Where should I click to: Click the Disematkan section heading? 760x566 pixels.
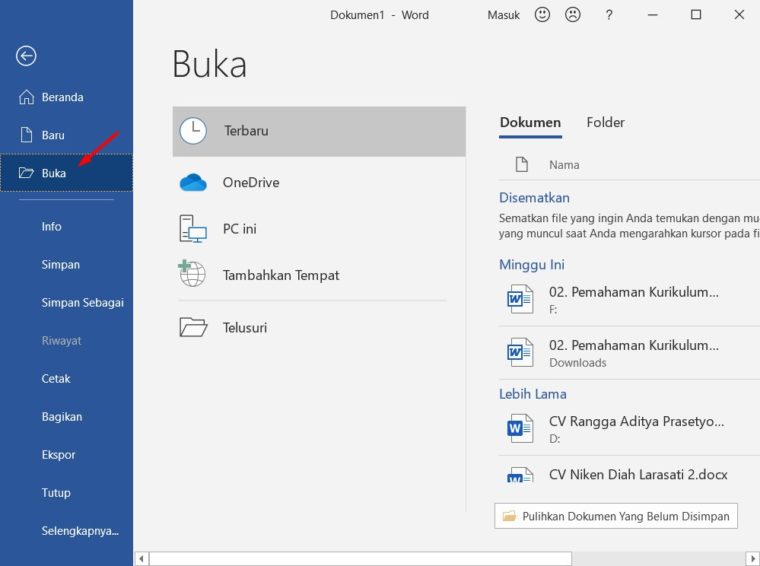pos(534,198)
